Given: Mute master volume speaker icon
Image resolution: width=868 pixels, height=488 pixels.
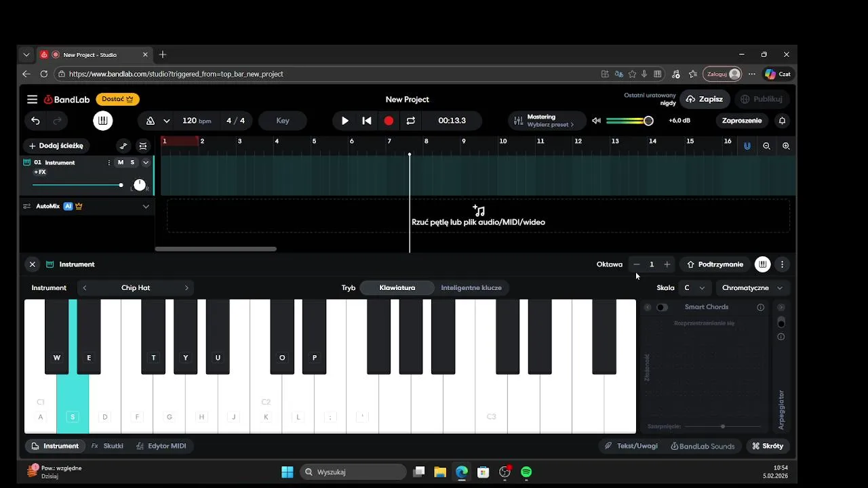Looking at the screenshot, I should point(596,121).
